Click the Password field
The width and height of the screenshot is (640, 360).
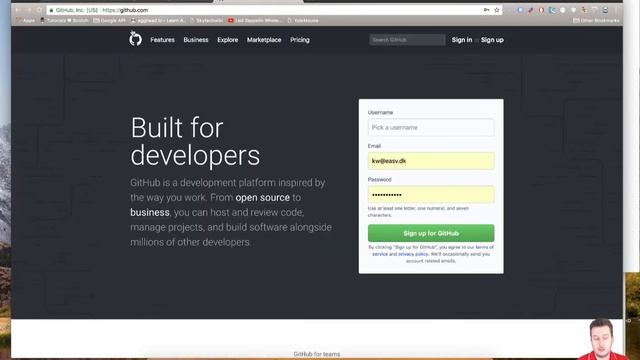[431, 194]
